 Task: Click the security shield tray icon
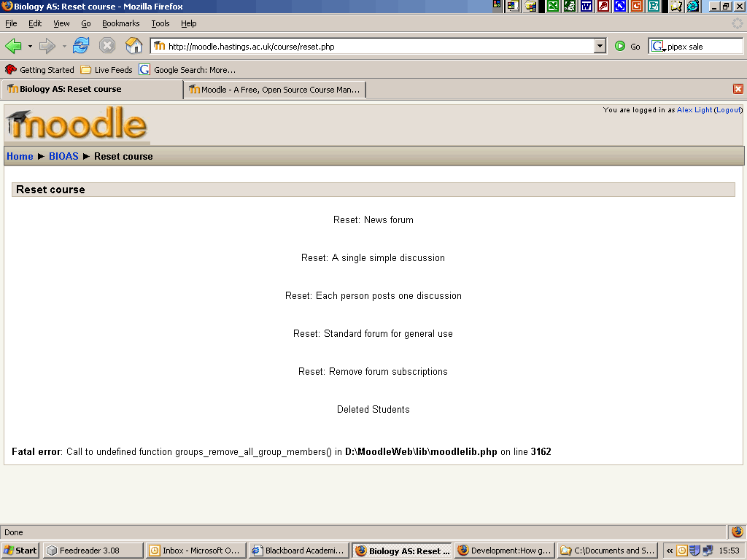(x=695, y=551)
